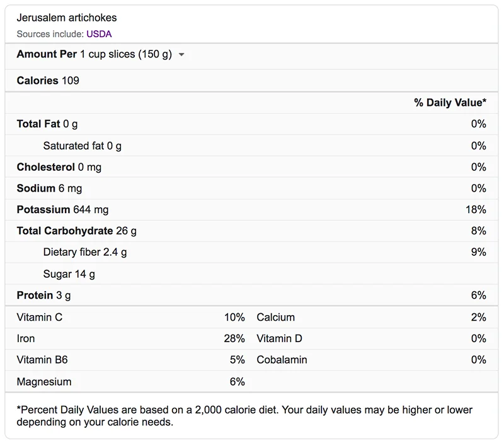Viewport: 504px width, 443px height.
Task: Click the Vitamin C label
Action: click(x=40, y=318)
